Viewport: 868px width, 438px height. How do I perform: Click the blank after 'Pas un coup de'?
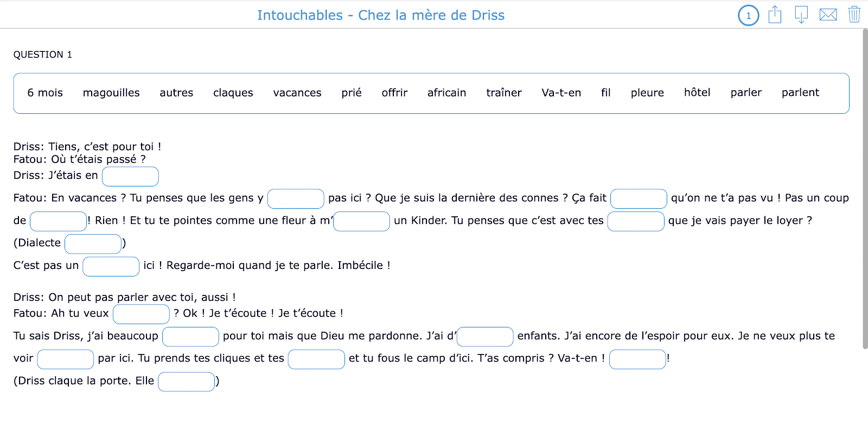click(58, 221)
